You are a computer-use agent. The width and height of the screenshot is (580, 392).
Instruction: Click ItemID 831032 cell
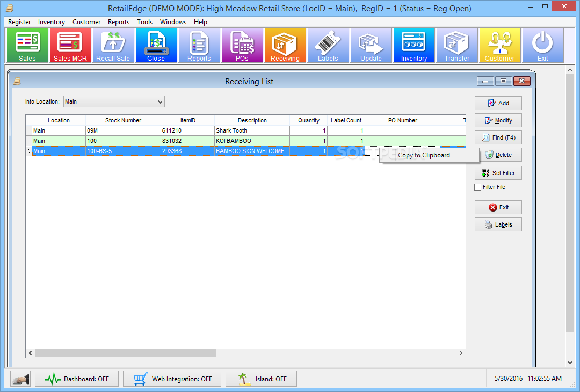coord(187,141)
